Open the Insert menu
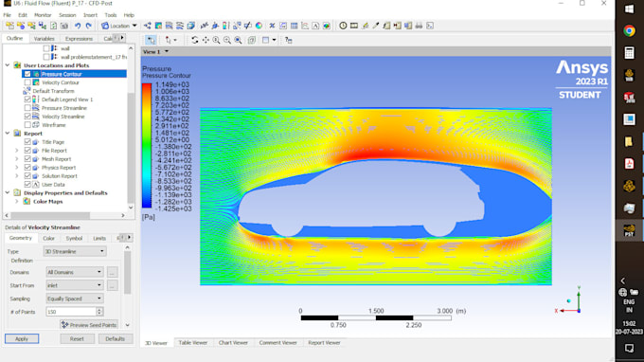644x362 pixels. coord(90,15)
